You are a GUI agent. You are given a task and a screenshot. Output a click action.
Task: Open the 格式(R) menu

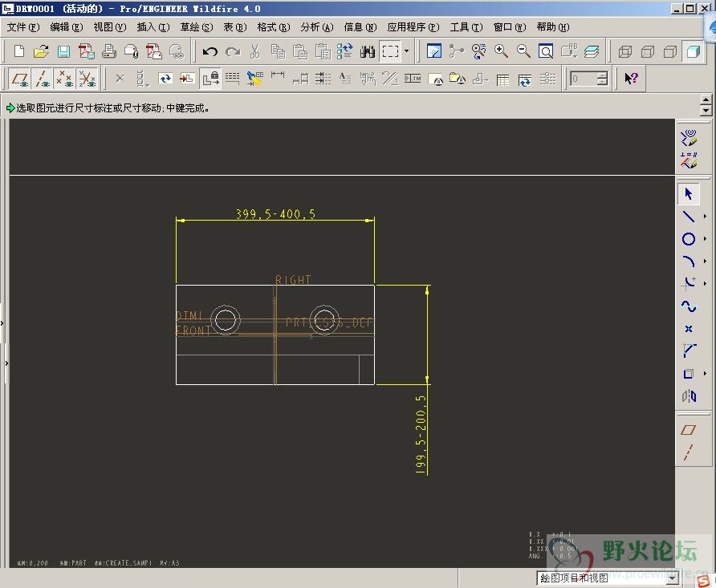[x=273, y=27]
